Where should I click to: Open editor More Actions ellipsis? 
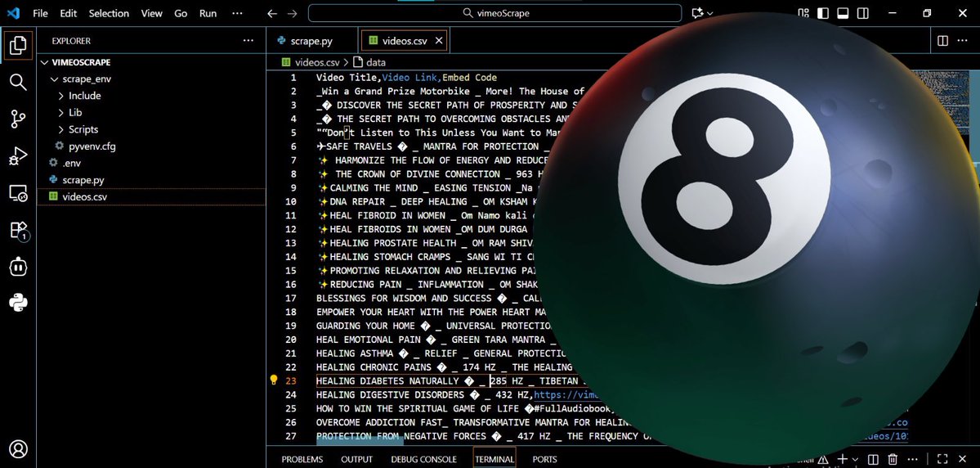tap(963, 41)
